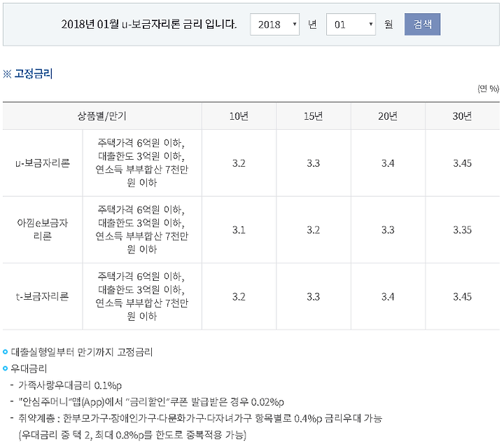The height and width of the screenshot is (442, 504).
Task: Click 아낌e보금자리론 30년 rate 3.35
Action: [462, 230]
